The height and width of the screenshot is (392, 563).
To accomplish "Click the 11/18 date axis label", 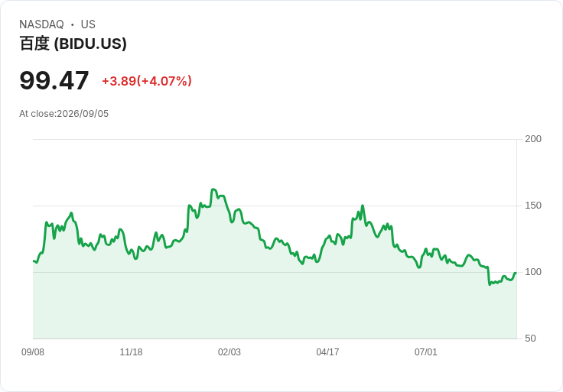I will [131, 352].
